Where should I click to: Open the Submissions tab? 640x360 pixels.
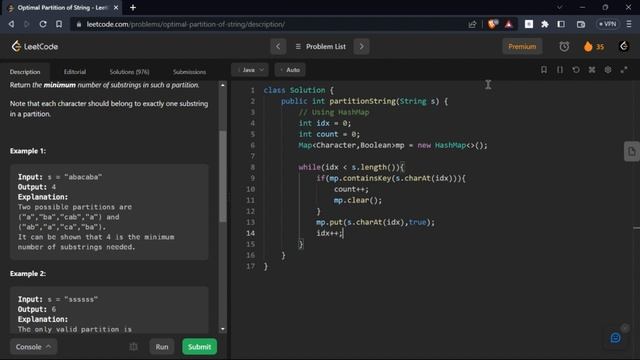coord(189,72)
